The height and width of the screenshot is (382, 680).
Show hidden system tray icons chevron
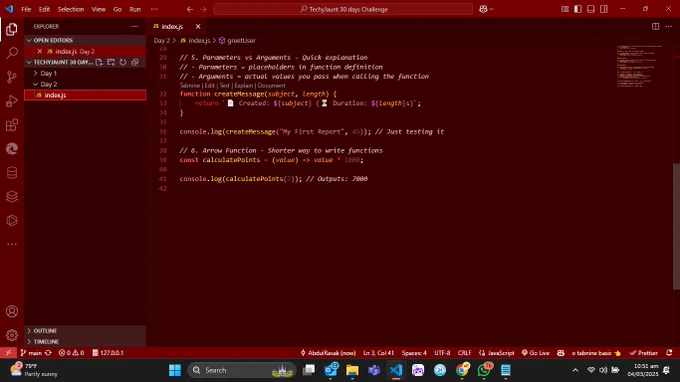[575, 370]
